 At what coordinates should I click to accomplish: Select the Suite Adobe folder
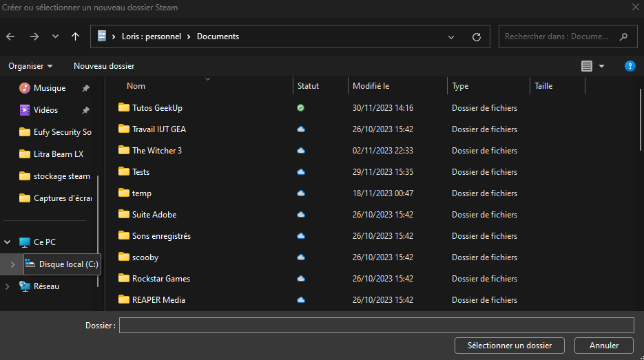coord(154,215)
